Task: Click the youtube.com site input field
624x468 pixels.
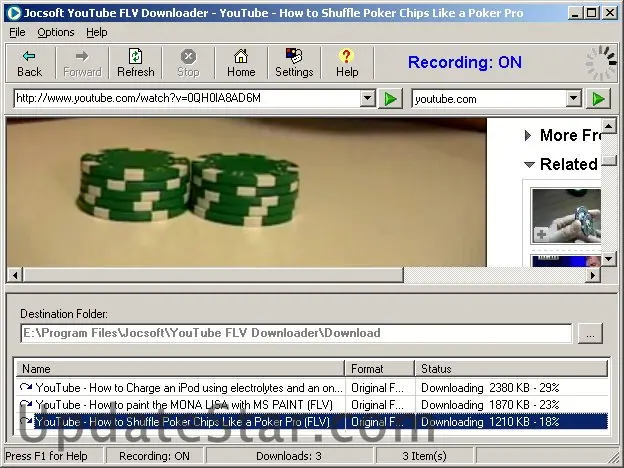Action: click(x=489, y=99)
